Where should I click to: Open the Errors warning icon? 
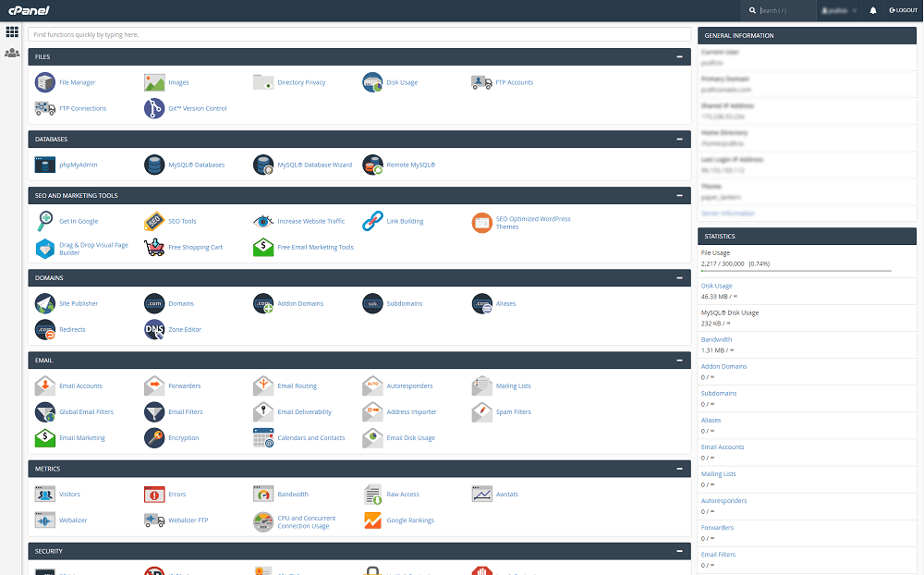point(154,495)
